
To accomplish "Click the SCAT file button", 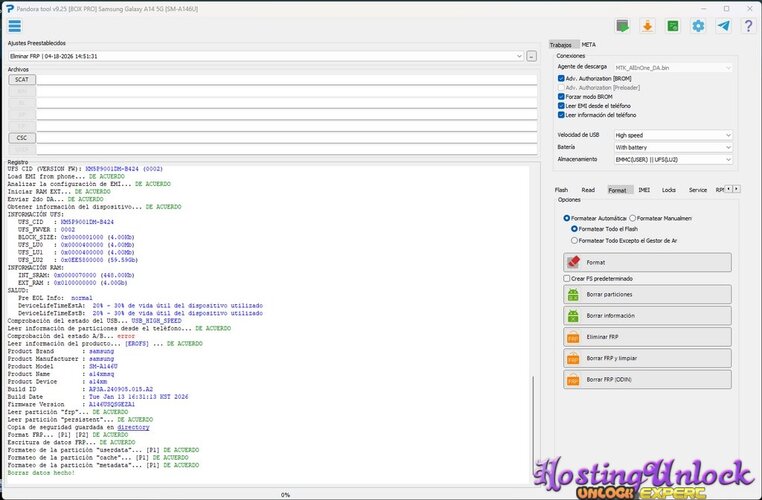I will [x=22, y=80].
